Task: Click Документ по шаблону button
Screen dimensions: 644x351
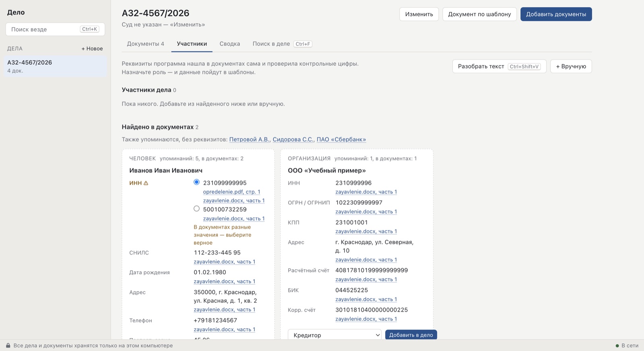Action: [x=479, y=14]
